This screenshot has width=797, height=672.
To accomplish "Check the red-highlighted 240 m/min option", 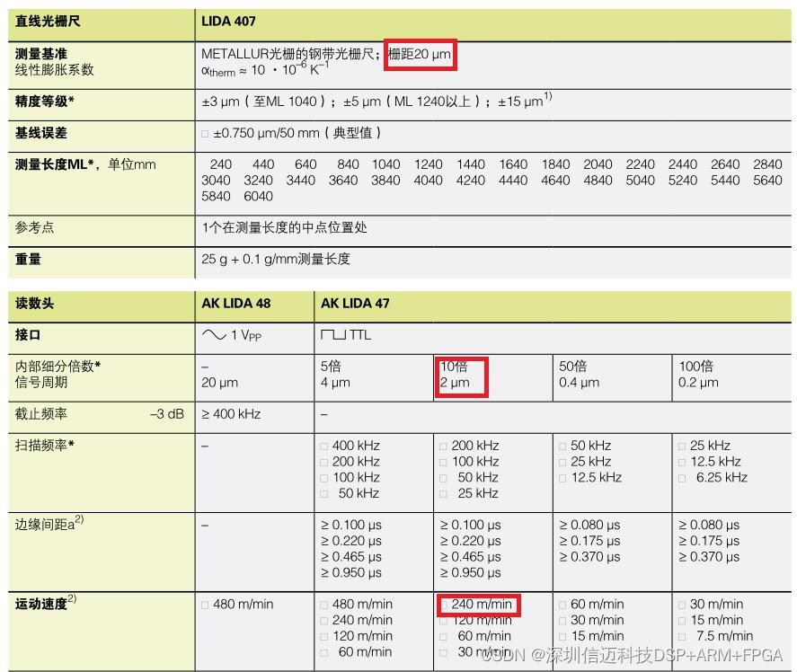I will (443, 605).
